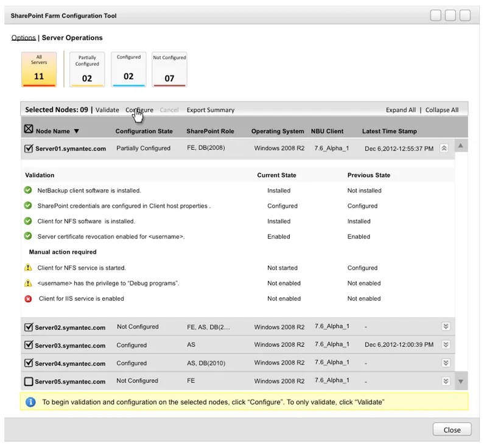Select the Not Configured 07 filter tile
The width and height of the screenshot is (487, 448).
coord(170,69)
